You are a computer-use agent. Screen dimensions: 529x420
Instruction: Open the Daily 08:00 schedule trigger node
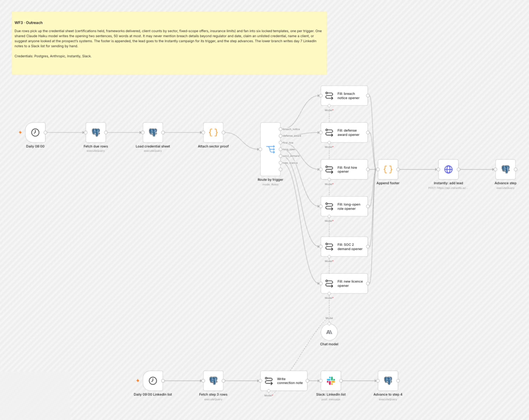tap(35, 132)
